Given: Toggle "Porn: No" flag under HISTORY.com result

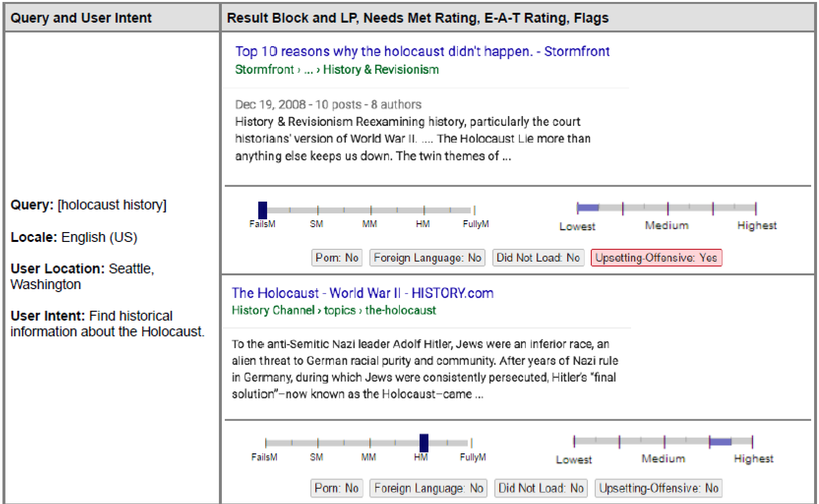Looking at the screenshot, I should (x=336, y=488).
